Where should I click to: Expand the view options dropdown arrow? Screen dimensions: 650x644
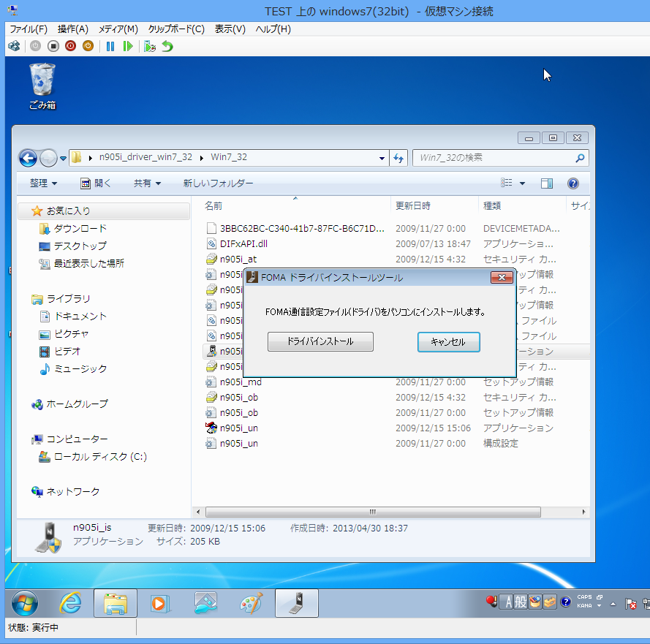tap(522, 183)
